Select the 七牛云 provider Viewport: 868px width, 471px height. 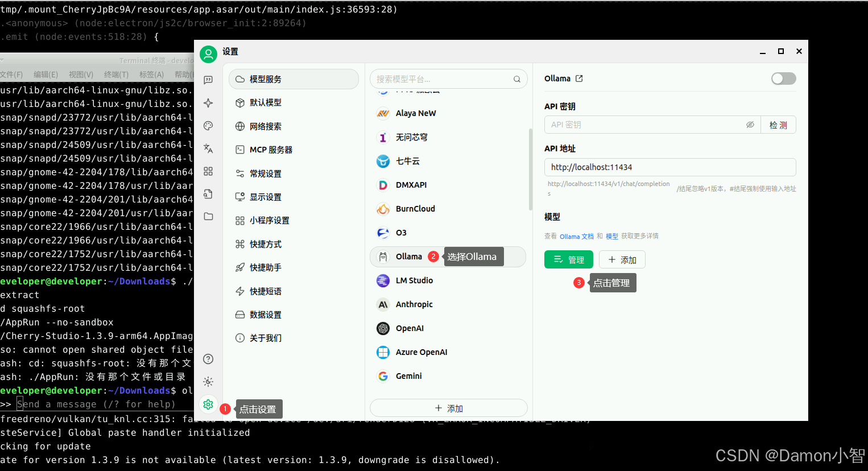(448, 161)
